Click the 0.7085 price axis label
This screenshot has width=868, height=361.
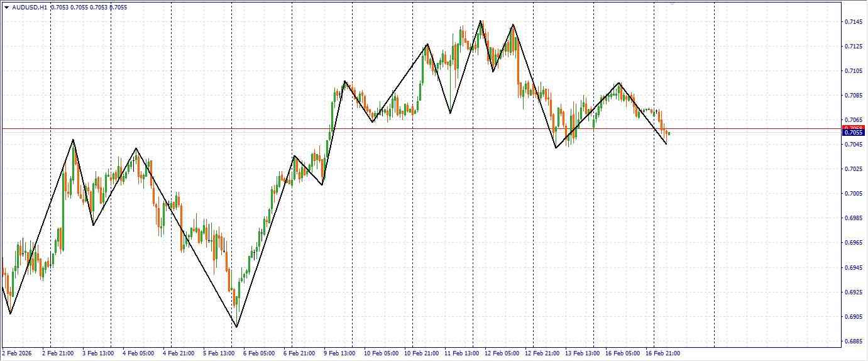pyautogui.click(x=854, y=96)
